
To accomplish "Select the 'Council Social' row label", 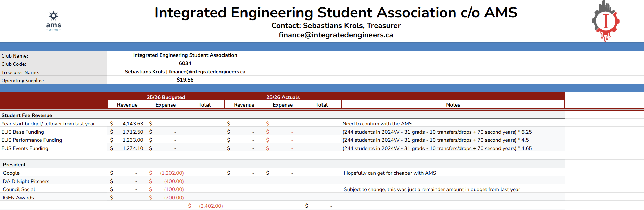I will (19, 189).
